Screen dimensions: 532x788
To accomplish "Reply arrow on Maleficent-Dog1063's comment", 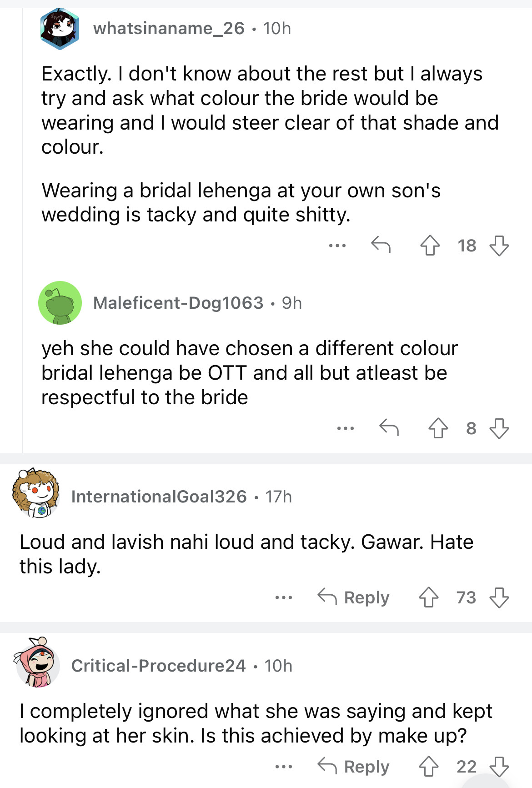I will point(389,427).
